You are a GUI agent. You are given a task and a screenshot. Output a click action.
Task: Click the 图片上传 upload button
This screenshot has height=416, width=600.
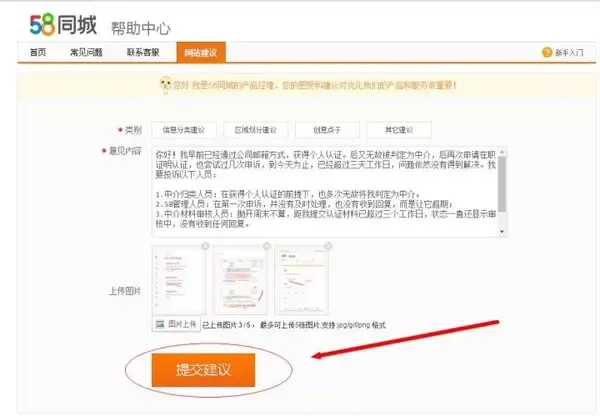click(176, 324)
